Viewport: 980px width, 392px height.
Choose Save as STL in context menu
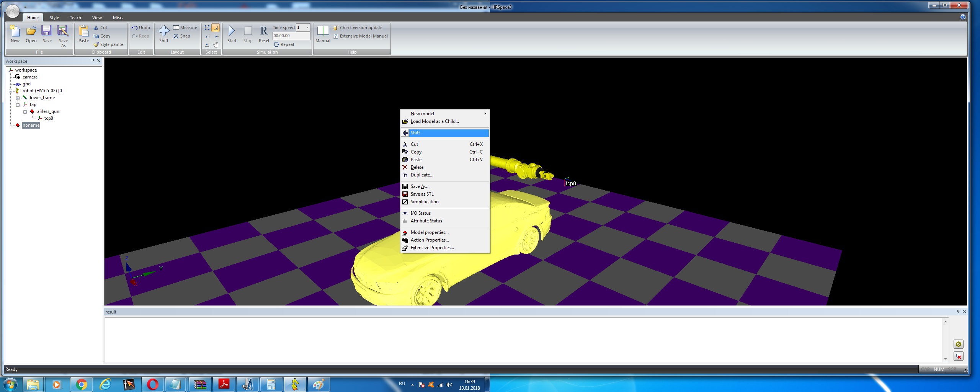445,194
